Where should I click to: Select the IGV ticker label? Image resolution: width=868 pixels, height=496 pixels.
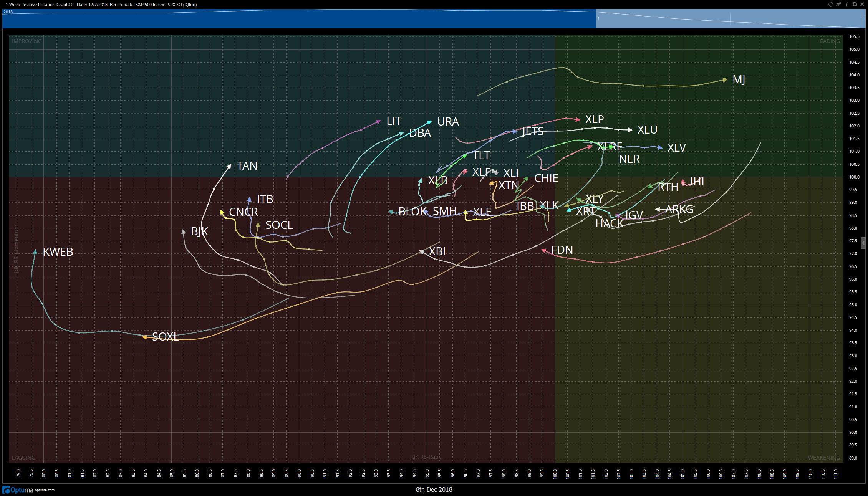coord(634,215)
